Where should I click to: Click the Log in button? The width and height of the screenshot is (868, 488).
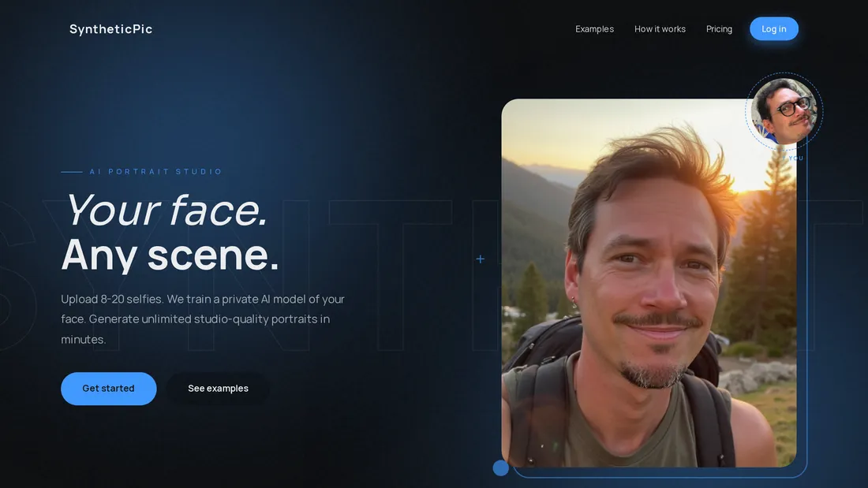tap(774, 28)
